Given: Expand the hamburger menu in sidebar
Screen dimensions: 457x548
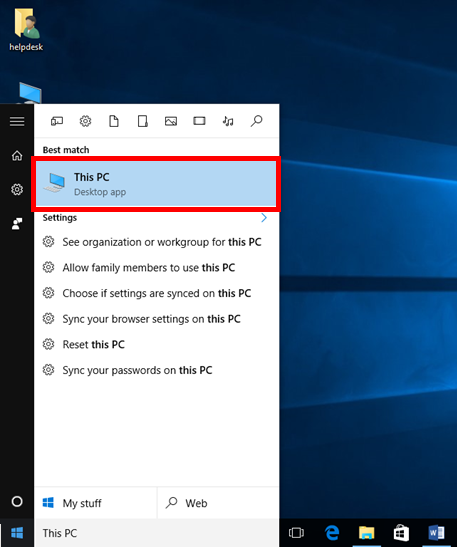Looking at the screenshot, I should click(17, 121).
